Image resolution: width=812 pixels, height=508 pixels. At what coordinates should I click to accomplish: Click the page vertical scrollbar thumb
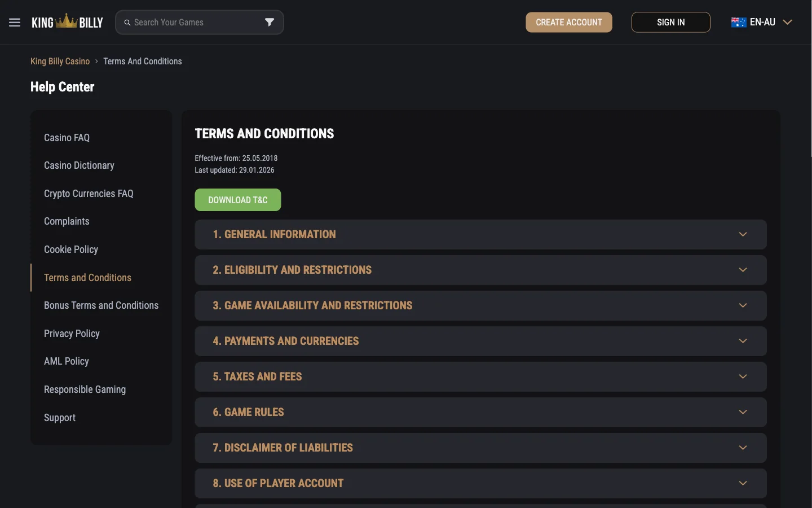(810, 78)
